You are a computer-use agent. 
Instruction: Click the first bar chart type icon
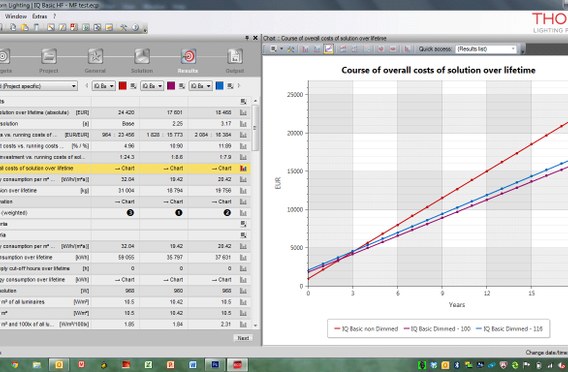coord(305,49)
